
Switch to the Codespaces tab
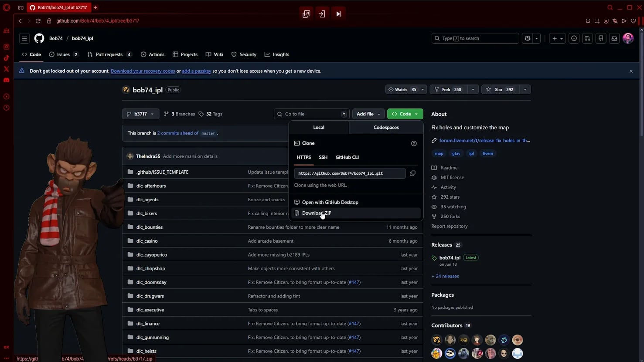[x=386, y=128]
